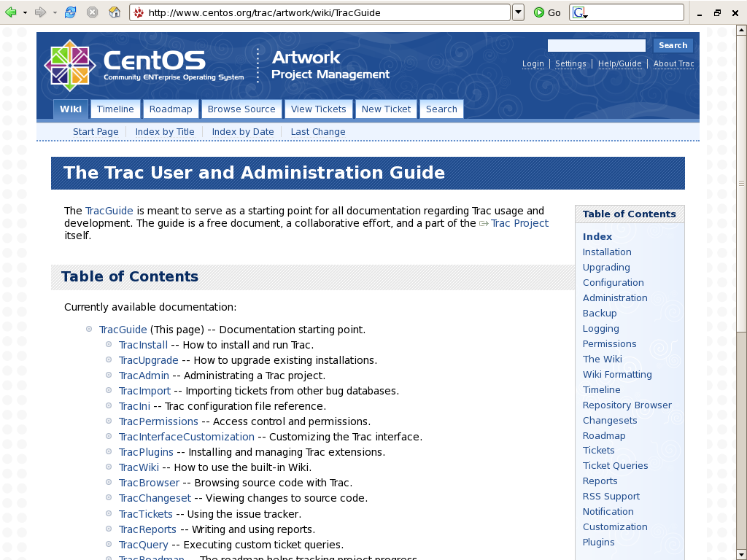Open Upgrading in sidebar contents

[x=606, y=267]
